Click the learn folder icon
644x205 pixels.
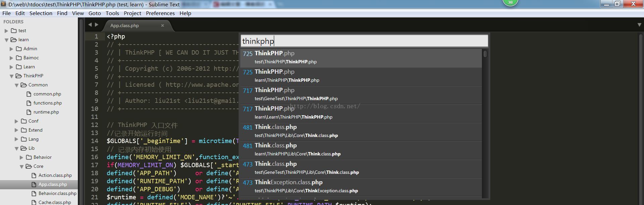14,40
